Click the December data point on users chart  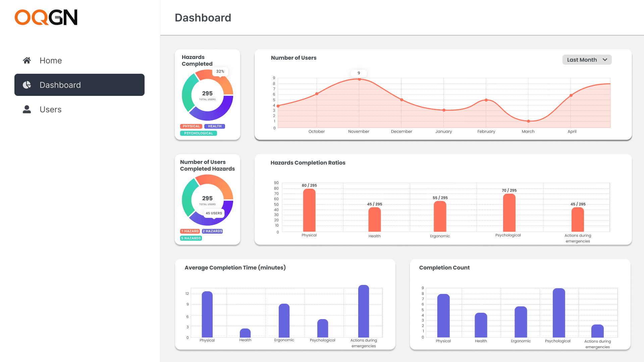pos(402,100)
